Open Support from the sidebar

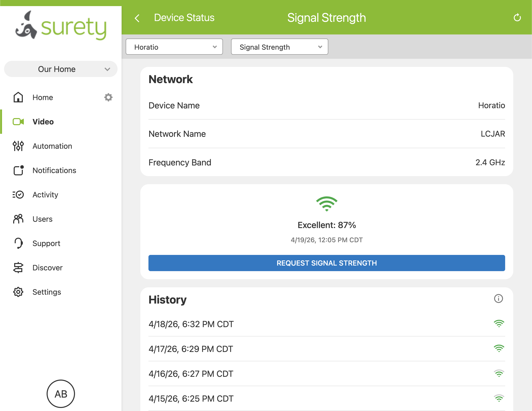click(46, 244)
